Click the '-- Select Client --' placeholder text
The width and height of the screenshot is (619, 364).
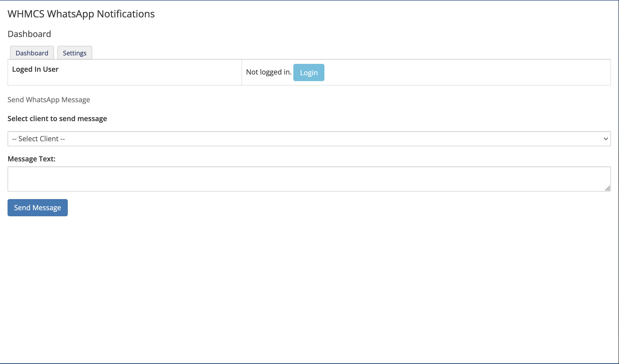coord(39,139)
